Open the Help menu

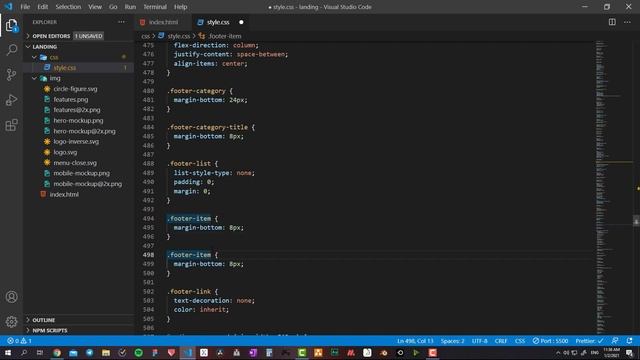[x=180, y=7]
